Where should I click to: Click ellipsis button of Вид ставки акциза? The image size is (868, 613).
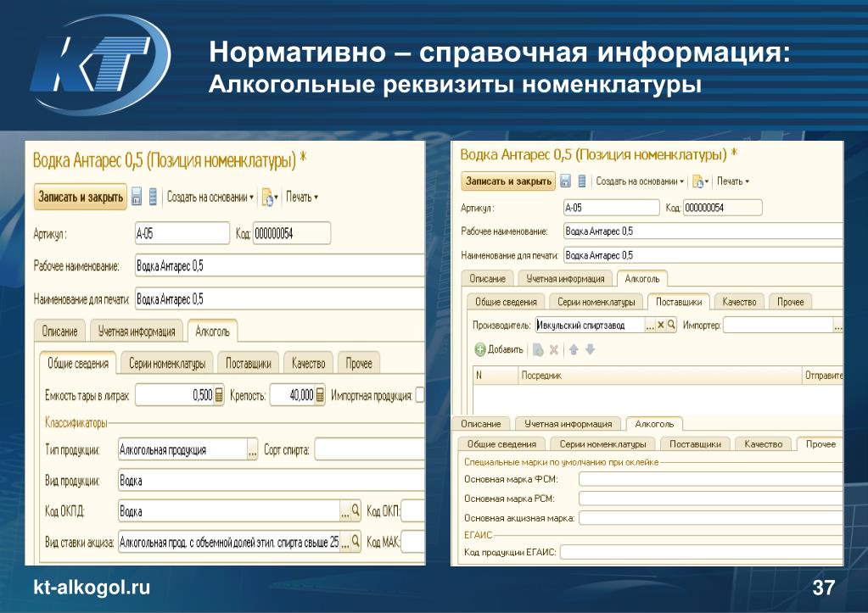tap(344, 542)
